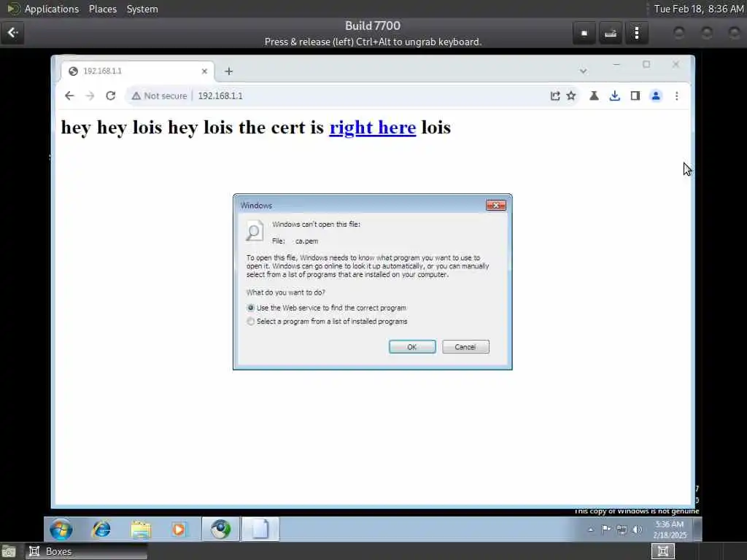The height and width of the screenshot is (560, 747).
Task: Select a program from installed programs radio
Action: [251, 322]
